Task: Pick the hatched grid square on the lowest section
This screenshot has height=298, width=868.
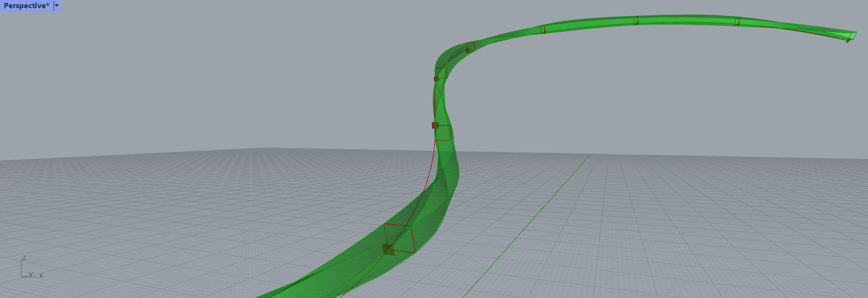Action: pyautogui.click(x=388, y=249)
